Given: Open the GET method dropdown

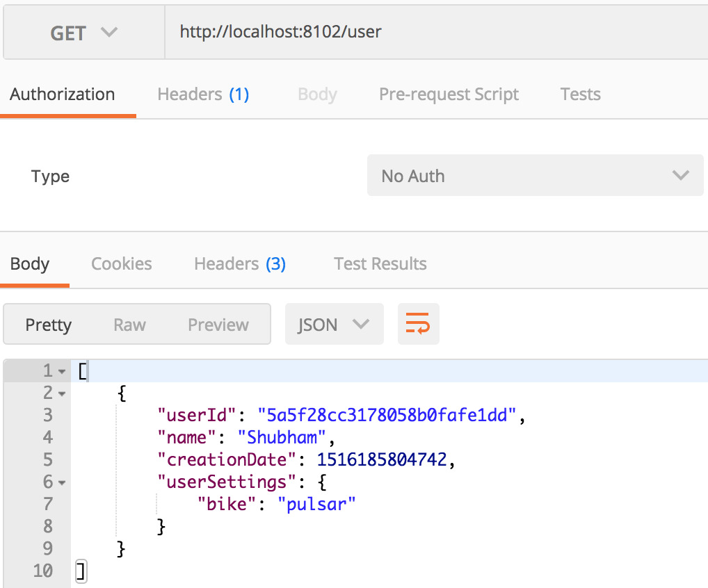Looking at the screenshot, I should tap(83, 32).
